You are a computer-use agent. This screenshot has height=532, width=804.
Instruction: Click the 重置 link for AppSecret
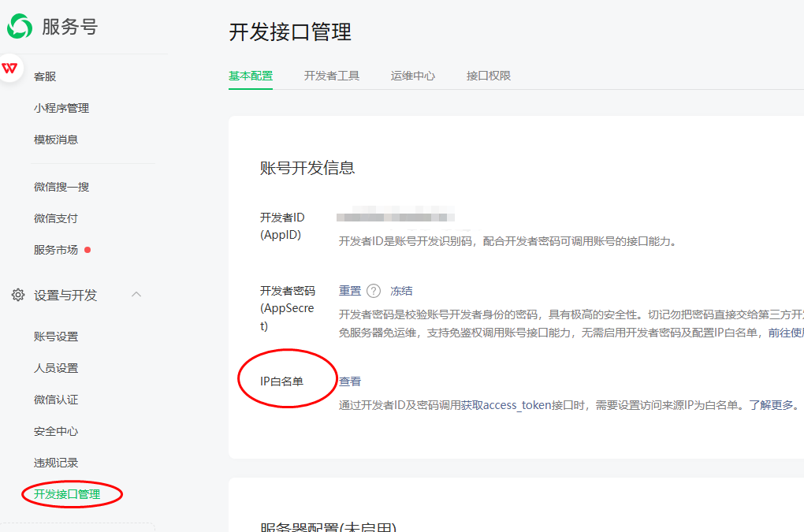[x=350, y=291]
